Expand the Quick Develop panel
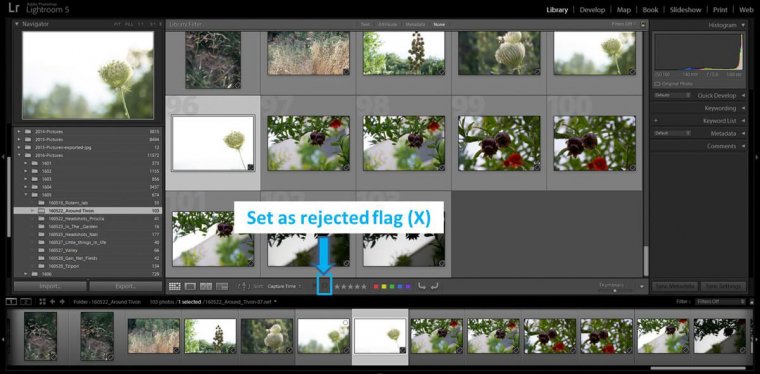The width and height of the screenshot is (760, 374). coord(743,95)
